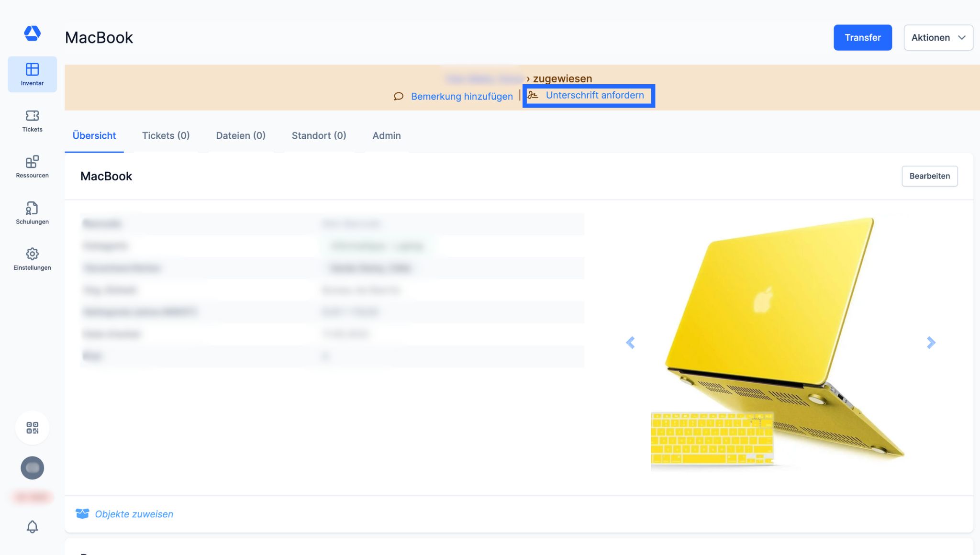Switch to the Tickets (0) tab
The height and width of the screenshot is (555, 980).
click(166, 135)
